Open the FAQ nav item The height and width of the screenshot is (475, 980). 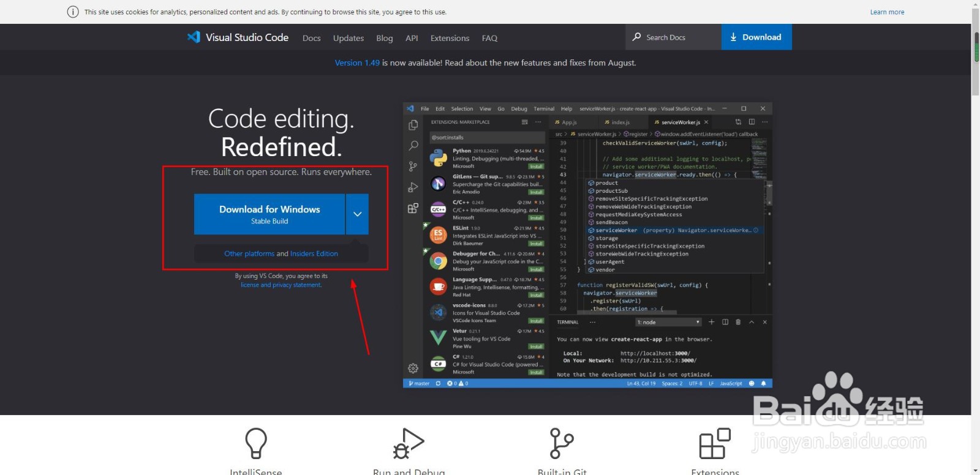489,38
